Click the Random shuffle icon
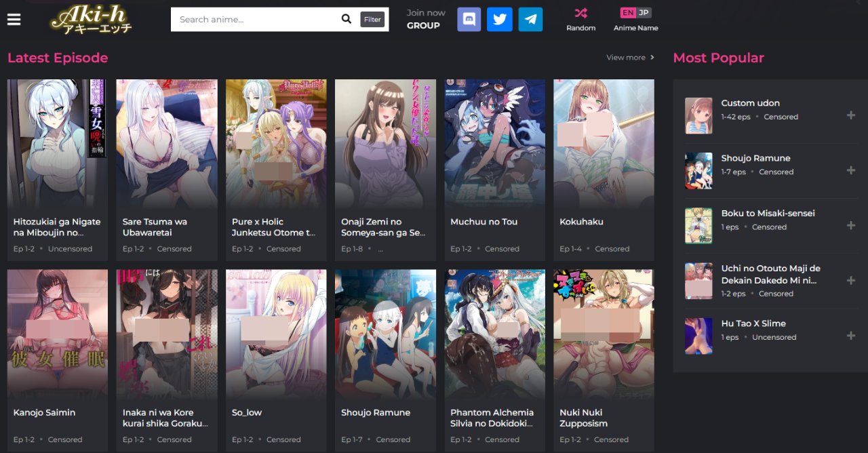 coord(581,13)
